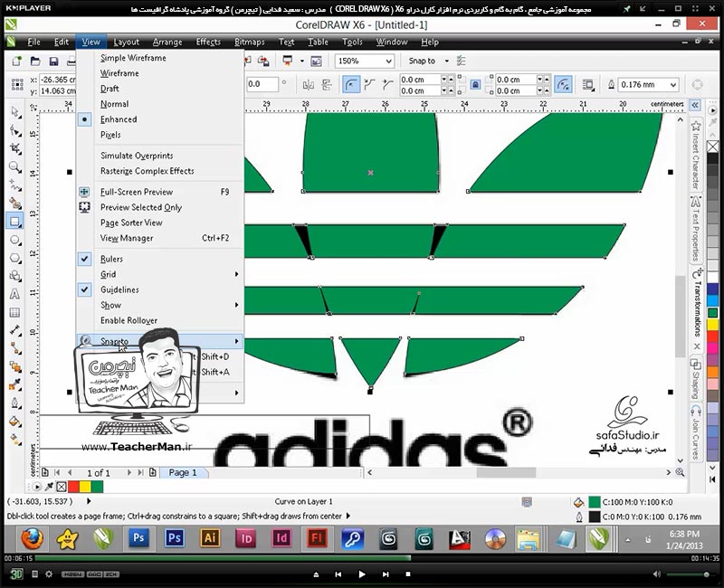The height and width of the screenshot is (588, 724).
Task: Open the 0.176 mm outline width dropdown
Action: [x=672, y=84]
